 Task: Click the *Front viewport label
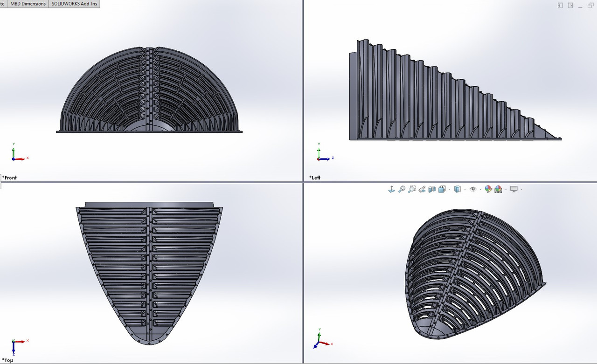pyautogui.click(x=10, y=178)
